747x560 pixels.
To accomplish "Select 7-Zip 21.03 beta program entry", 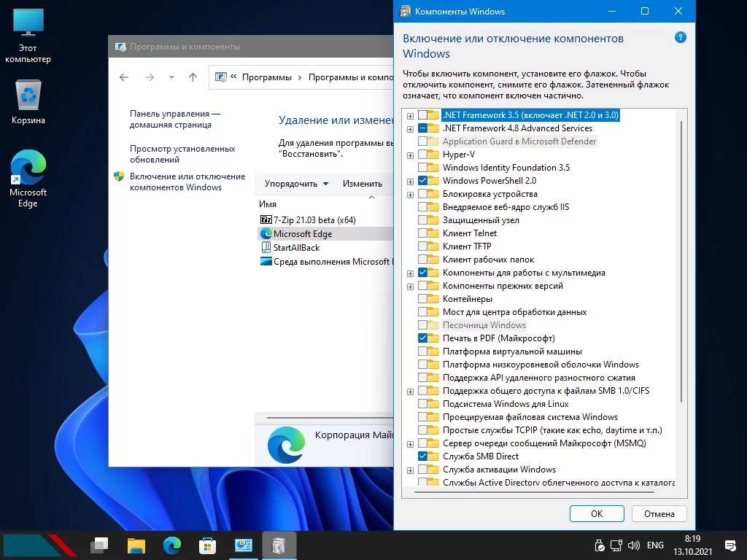I will coord(314,219).
